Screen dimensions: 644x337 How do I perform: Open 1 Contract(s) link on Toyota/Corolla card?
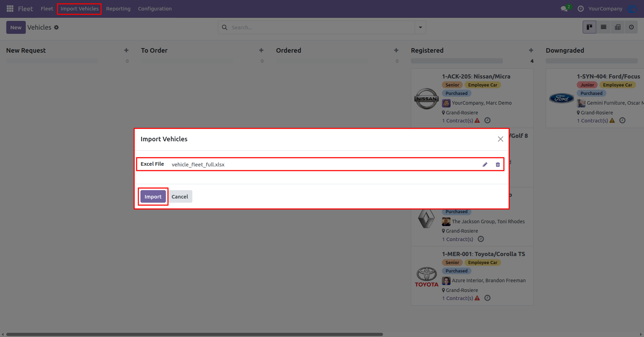pyautogui.click(x=458, y=298)
